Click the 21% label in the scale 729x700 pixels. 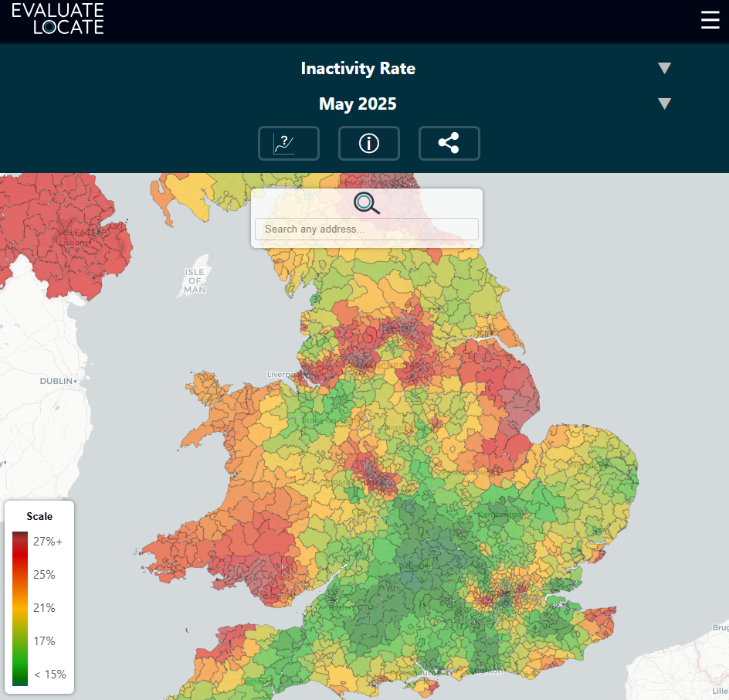[x=44, y=608]
